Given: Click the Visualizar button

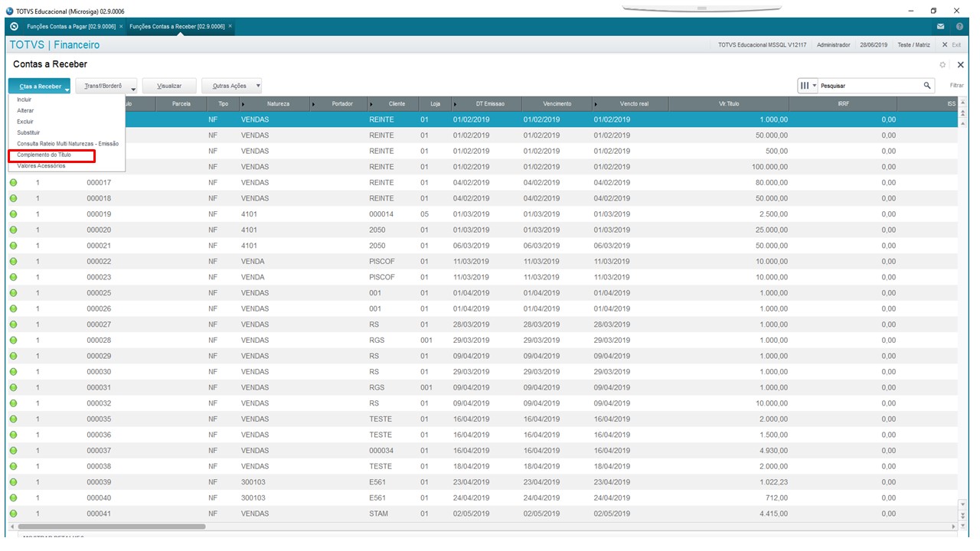Looking at the screenshot, I should tap(169, 86).
